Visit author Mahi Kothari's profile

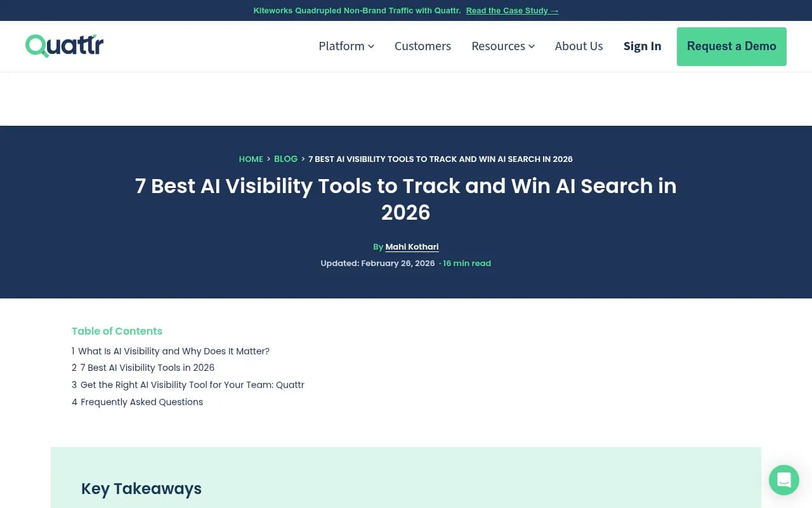(412, 246)
